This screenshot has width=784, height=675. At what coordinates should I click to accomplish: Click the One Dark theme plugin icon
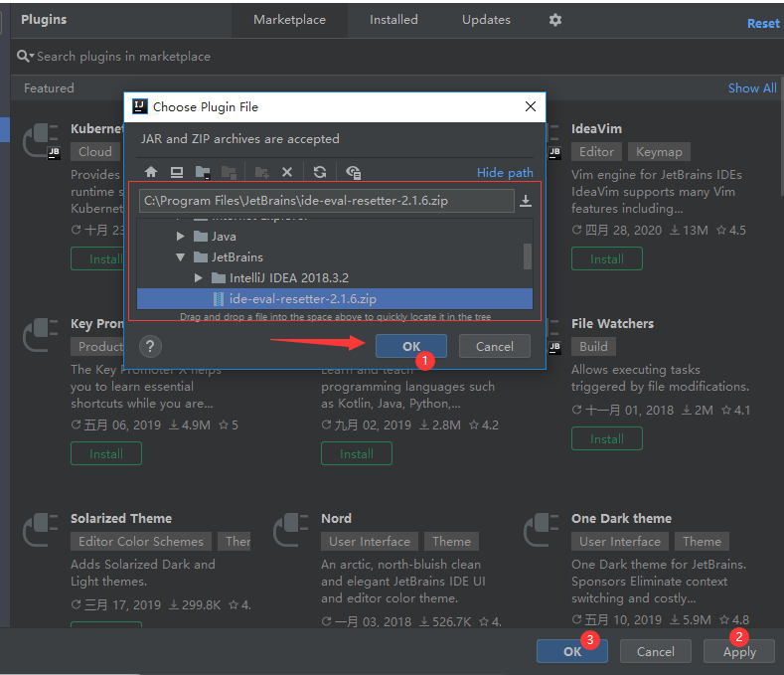541,531
